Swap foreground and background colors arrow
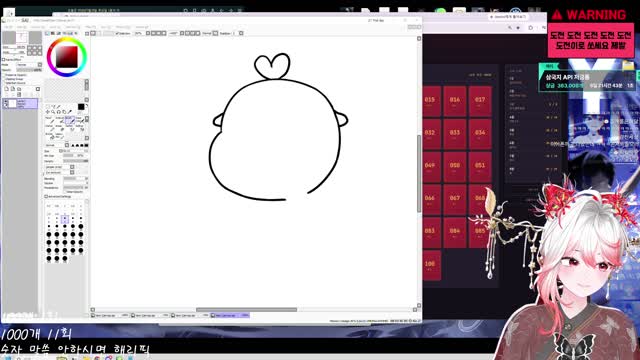 click(87, 106)
